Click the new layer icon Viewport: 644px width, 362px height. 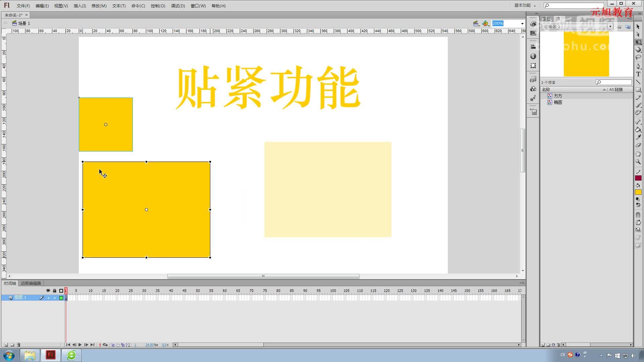[6, 345]
